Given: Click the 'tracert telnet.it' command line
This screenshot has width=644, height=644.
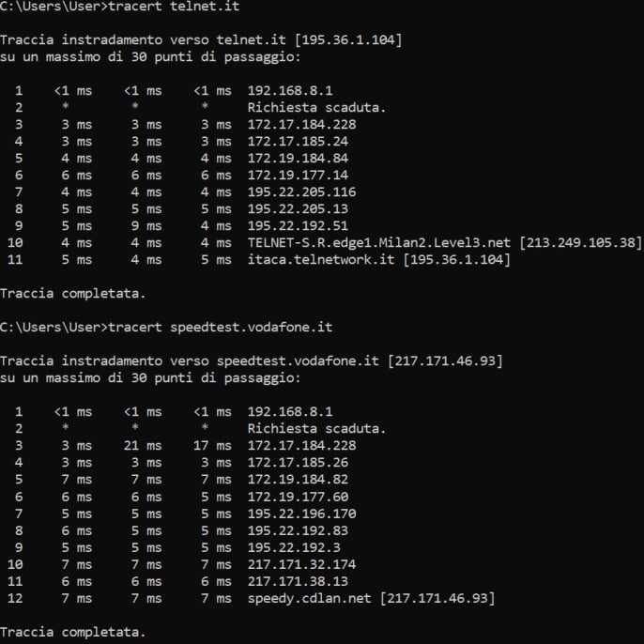Looking at the screenshot, I should 119,7.
